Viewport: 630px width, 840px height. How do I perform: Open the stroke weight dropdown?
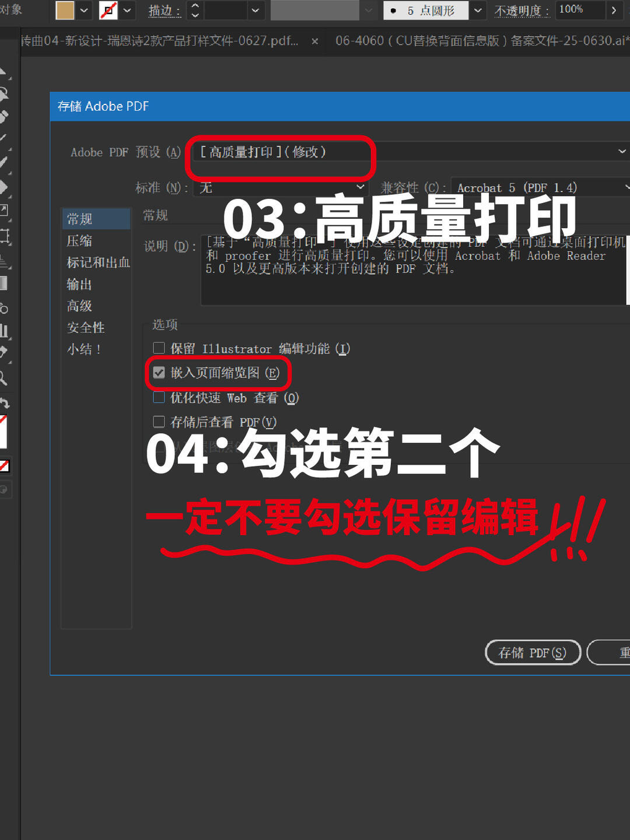(x=255, y=10)
